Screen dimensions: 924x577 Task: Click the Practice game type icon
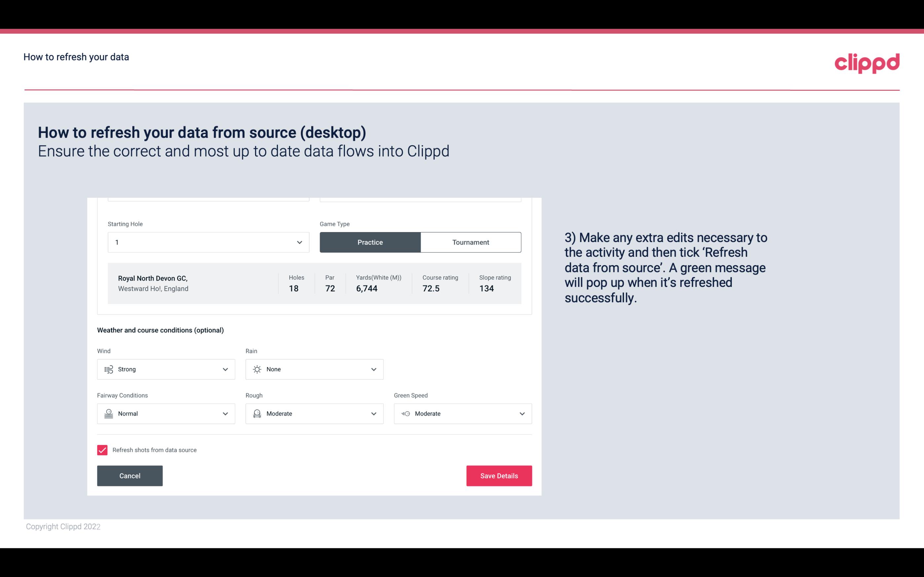(371, 242)
